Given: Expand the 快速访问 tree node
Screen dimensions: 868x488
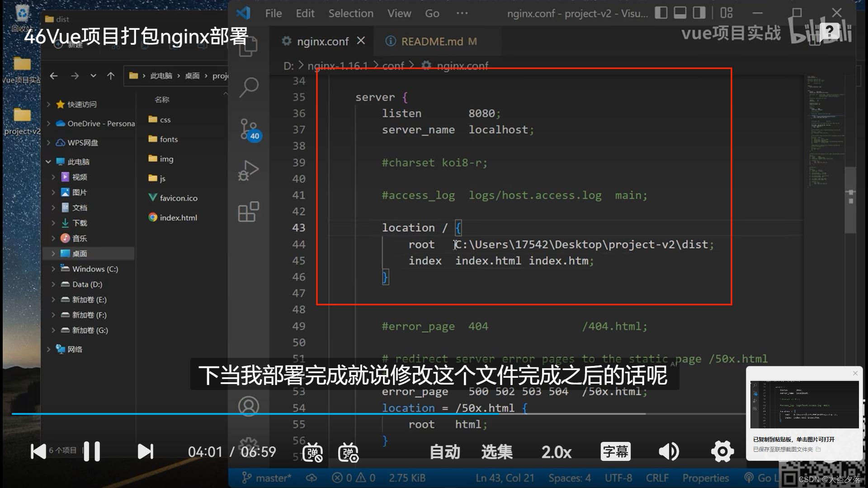Looking at the screenshot, I should [x=48, y=104].
